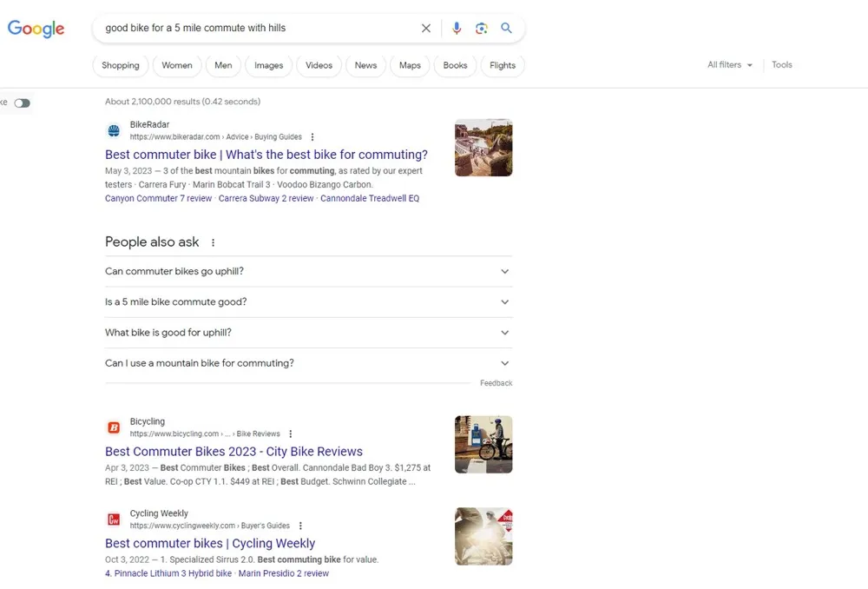The image size is (868, 589).
Task: Start voice search with the microphone icon
Action: coord(457,29)
